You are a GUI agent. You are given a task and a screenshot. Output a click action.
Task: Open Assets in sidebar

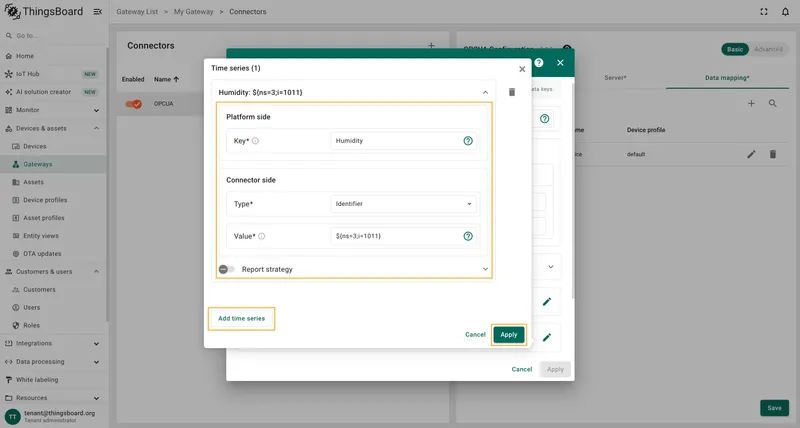click(54, 182)
